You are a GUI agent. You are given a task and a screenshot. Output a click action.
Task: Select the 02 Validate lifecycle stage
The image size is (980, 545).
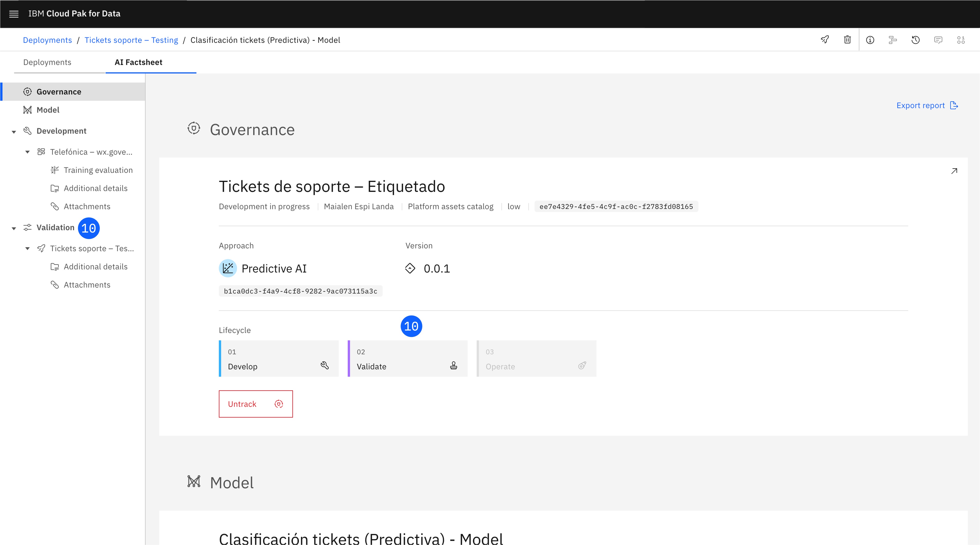click(x=407, y=359)
